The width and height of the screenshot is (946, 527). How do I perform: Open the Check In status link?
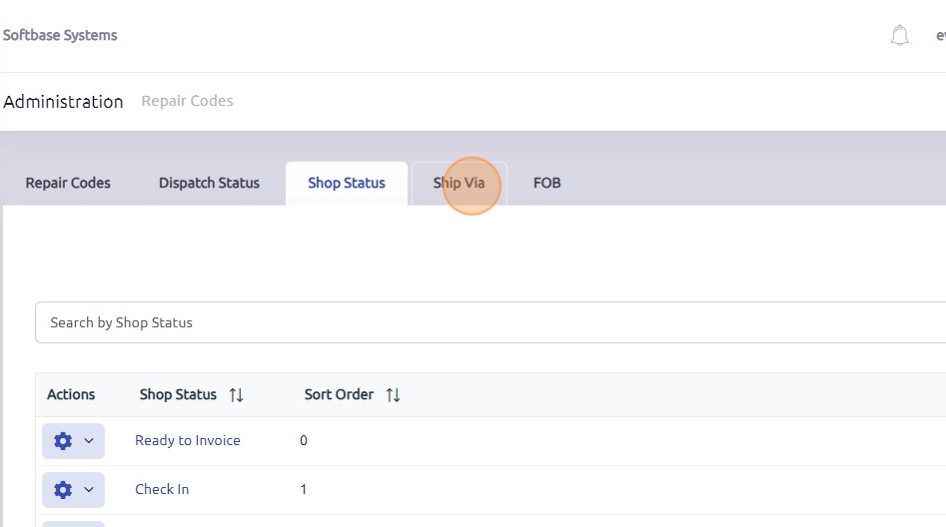(x=162, y=490)
